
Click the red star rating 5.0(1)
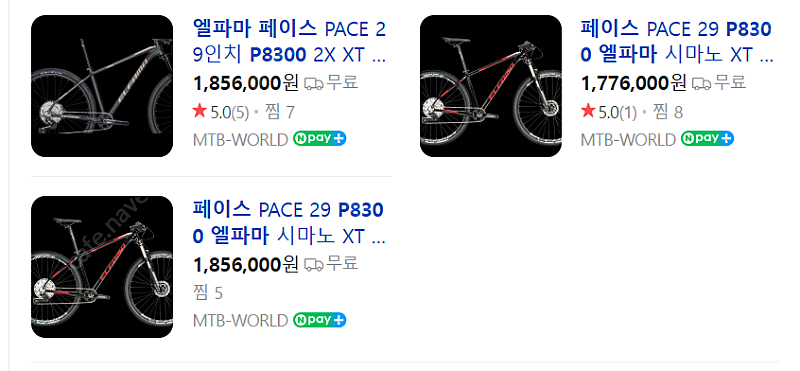click(x=609, y=112)
